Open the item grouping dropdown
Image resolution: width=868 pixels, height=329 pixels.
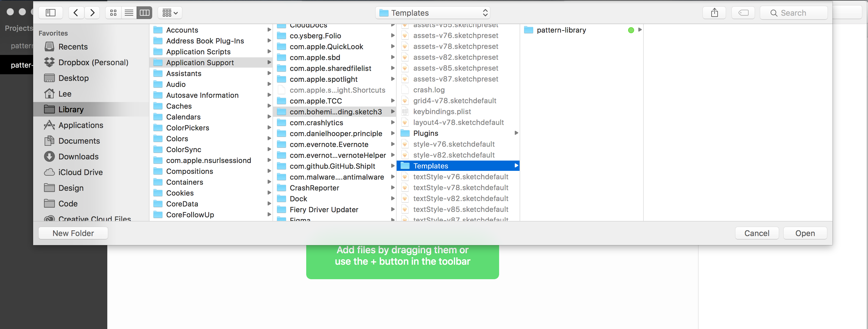tap(169, 12)
